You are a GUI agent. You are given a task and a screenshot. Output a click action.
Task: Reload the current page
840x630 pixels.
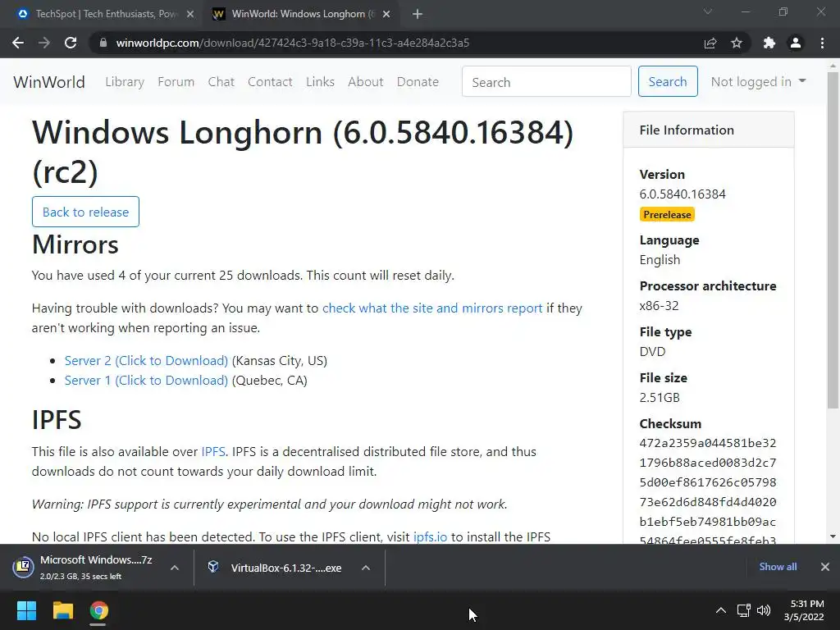click(x=71, y=43)
